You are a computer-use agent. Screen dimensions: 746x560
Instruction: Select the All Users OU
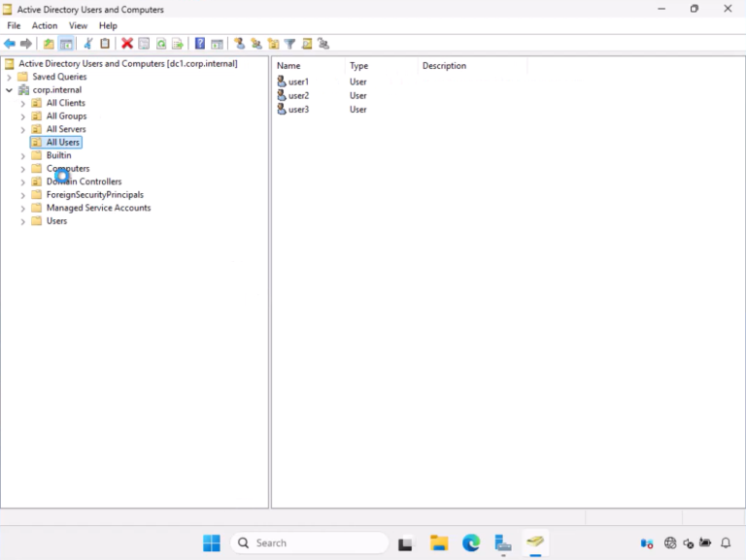(x=63, y=142)
